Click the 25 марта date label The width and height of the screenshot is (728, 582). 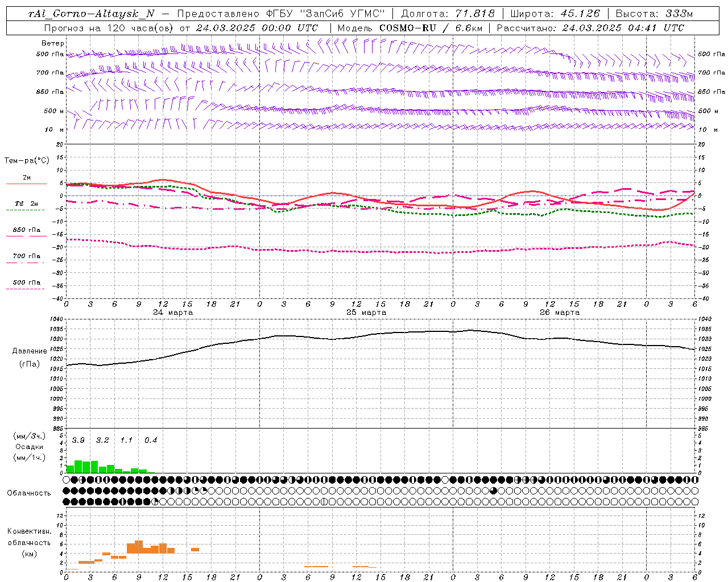(366, 313)
